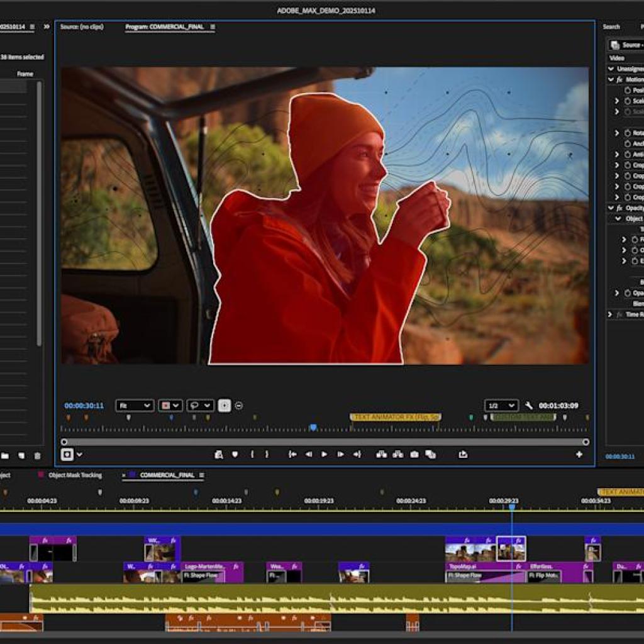Click the trash delete icon in Project panel
Image resolution: width=644 pixels, height=644 pixels.
point(37,455)
